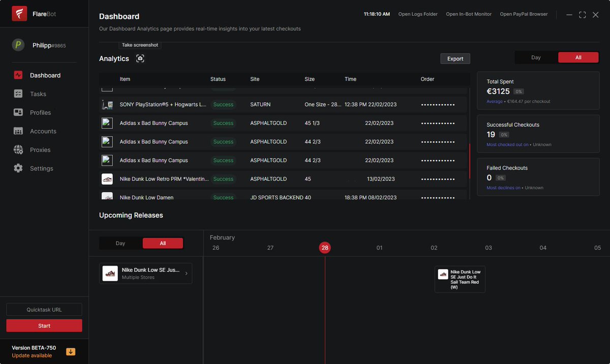This screenshot has width=610, height=364.
Task: Click the update download arrow icon
Action: 71,352
